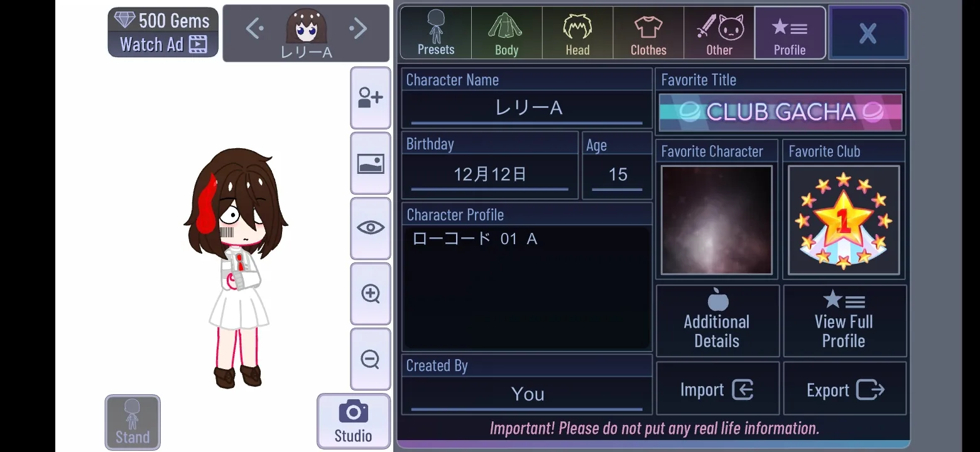980x452 pixels.
Task: Click the Export button
Action: click(845, 389)
